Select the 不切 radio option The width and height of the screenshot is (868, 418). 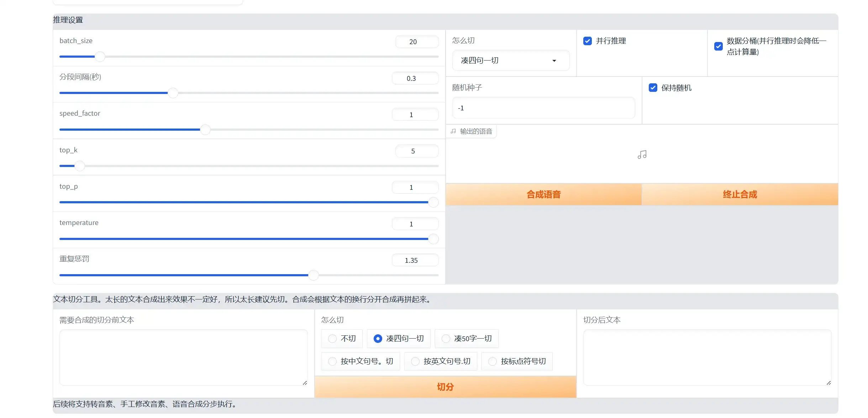332,339
